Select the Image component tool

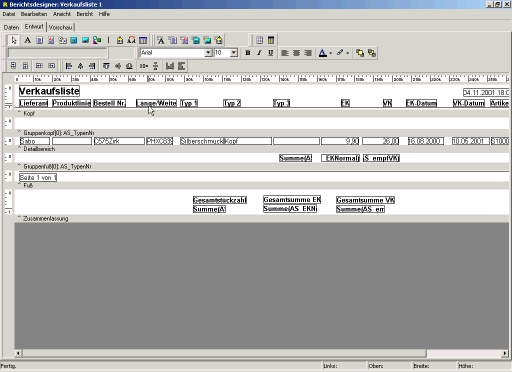point(85,40)
